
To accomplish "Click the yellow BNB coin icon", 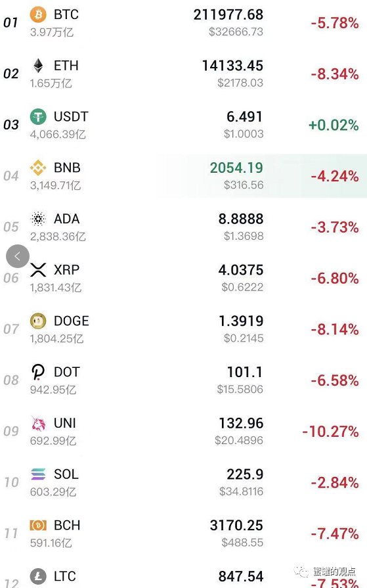I will 38,168.
